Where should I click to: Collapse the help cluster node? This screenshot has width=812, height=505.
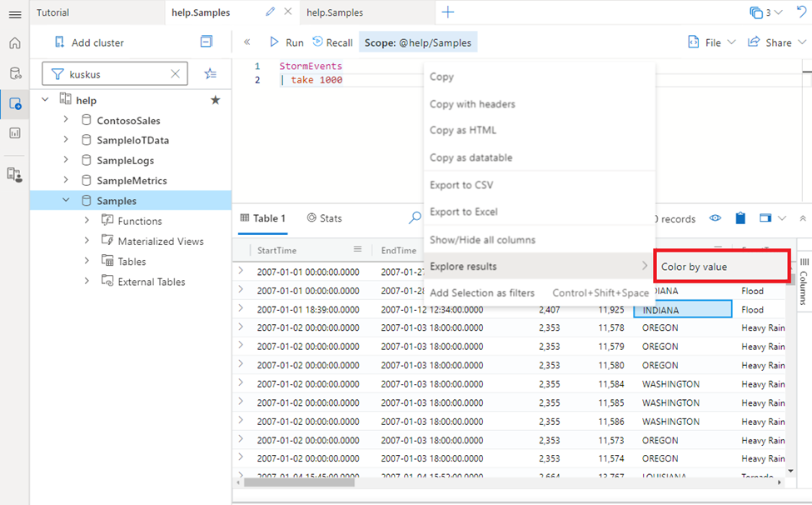tap(45, 99)
